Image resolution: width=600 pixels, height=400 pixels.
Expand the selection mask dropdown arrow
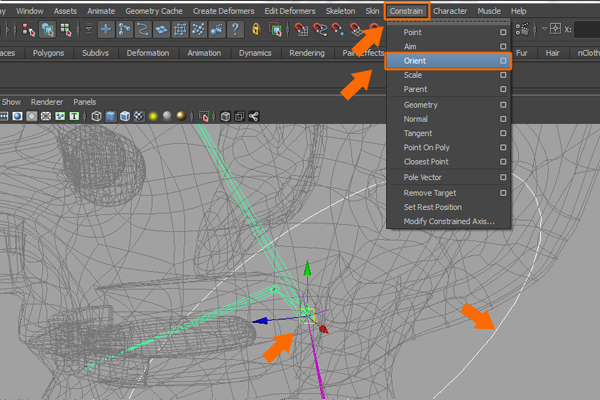(88, 29)
